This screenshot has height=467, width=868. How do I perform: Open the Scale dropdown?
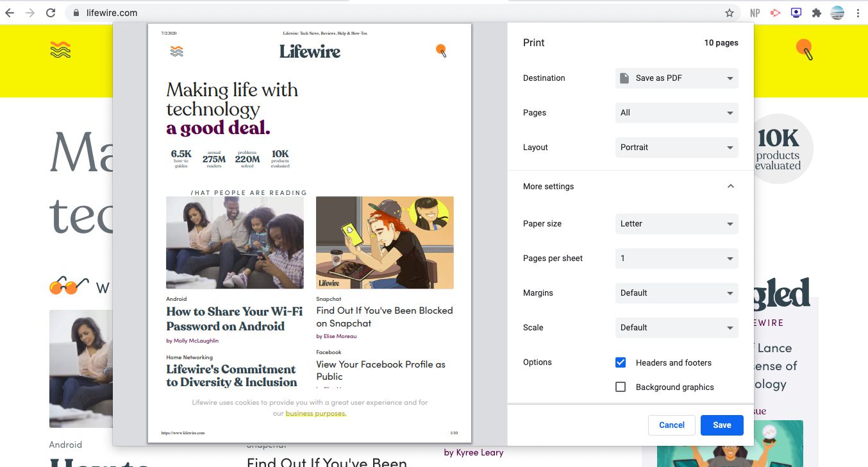[676, 328]
